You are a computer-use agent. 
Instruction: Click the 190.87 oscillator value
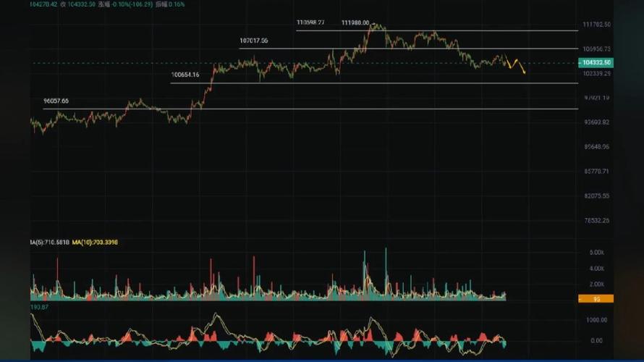click(x=39, y=308)
